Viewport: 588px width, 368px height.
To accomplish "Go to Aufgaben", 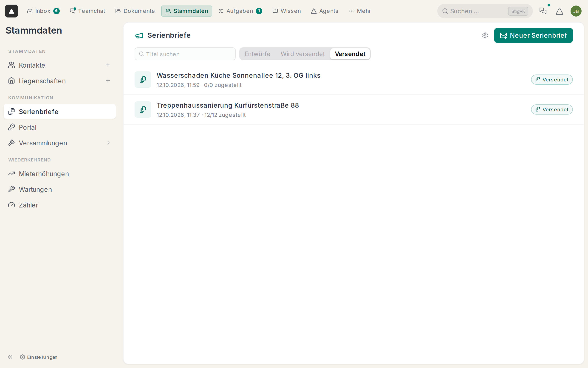I will point(240,11).
